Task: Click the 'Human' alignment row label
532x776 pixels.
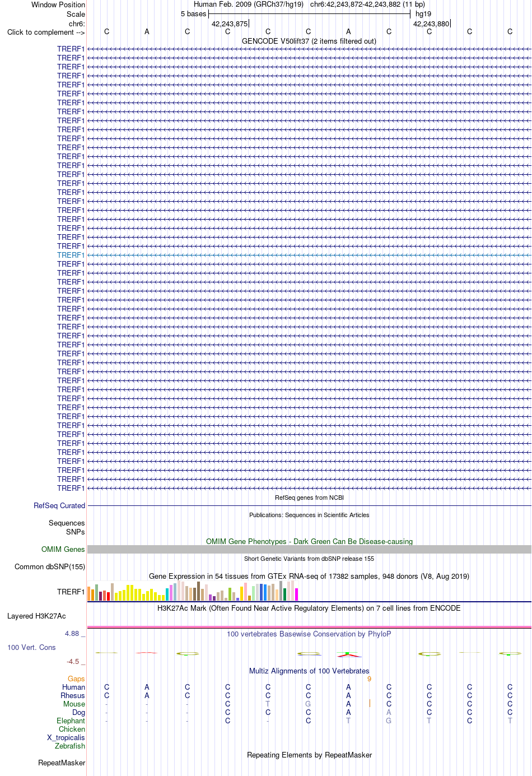Action: (73, 687)
